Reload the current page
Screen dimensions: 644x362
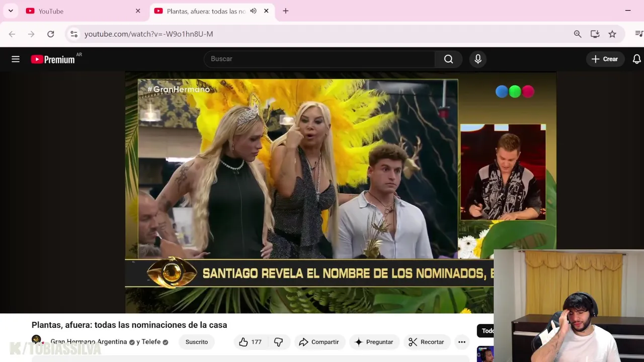point(50,34)
